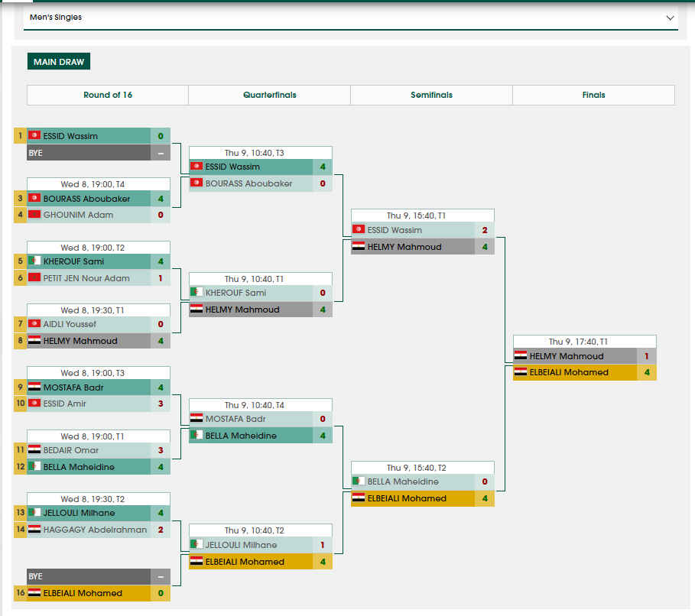The image size is (695, 616).
Task: Click match time 'Thu 9, 15:40, T2'
Action: [416, 468]
